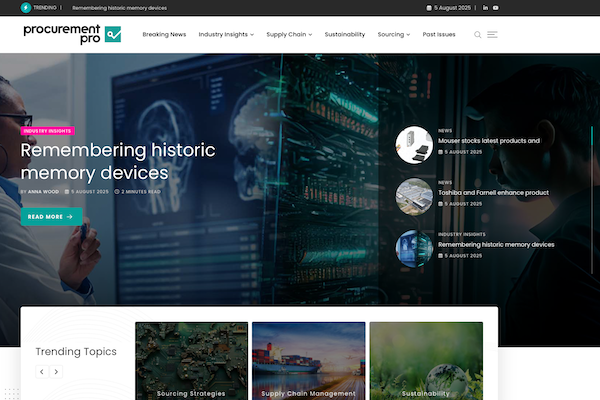The width and height of the screenshot is (600, 400).
Task: Expand the Sourcing dropdown menu
Action: point(394,34)
